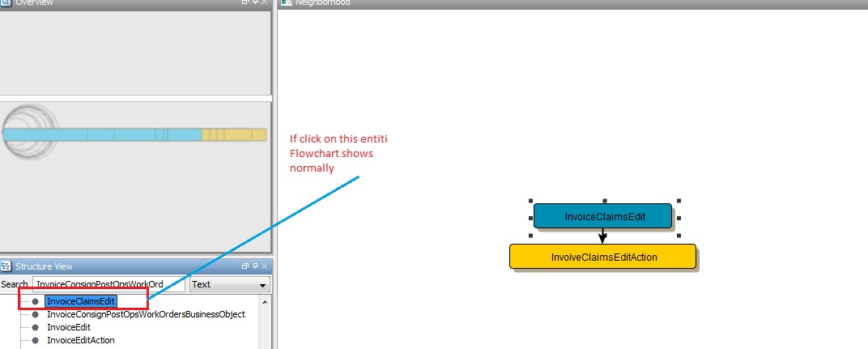The image size is (868, 349).
Task: Select the yellow InvoiveClaimsEditAction node
Action: coord(602,257)
